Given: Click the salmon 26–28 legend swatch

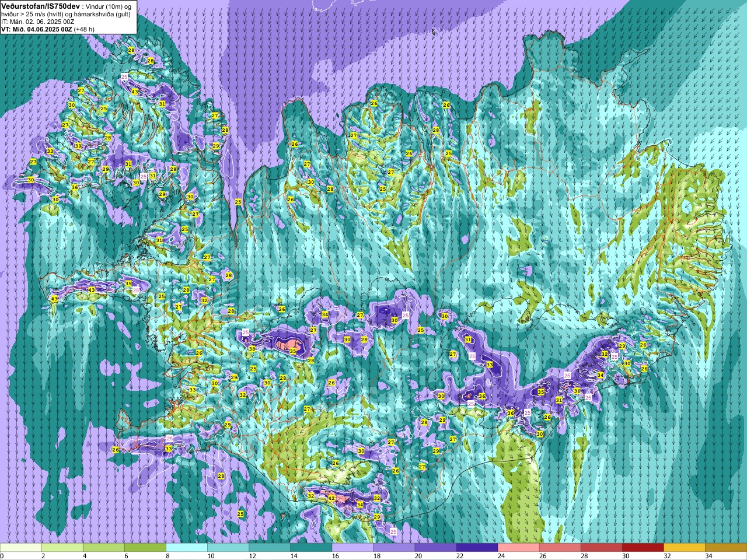Looking at the screenshot, I should (560, 548).
